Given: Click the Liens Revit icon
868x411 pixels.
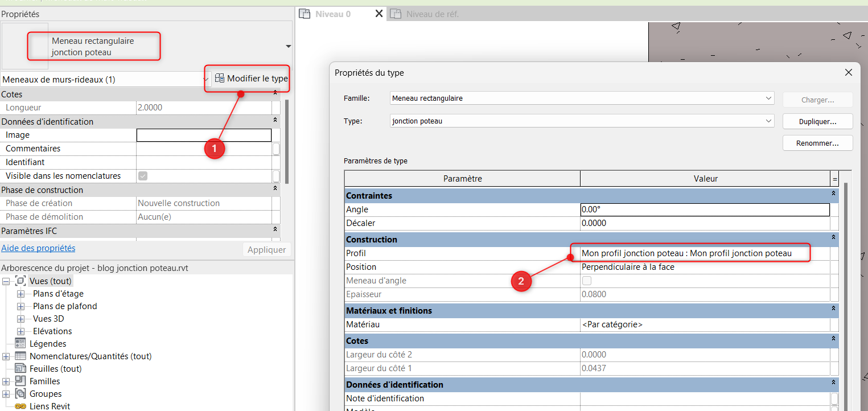Looking at the screenshot, I should 21,406.
